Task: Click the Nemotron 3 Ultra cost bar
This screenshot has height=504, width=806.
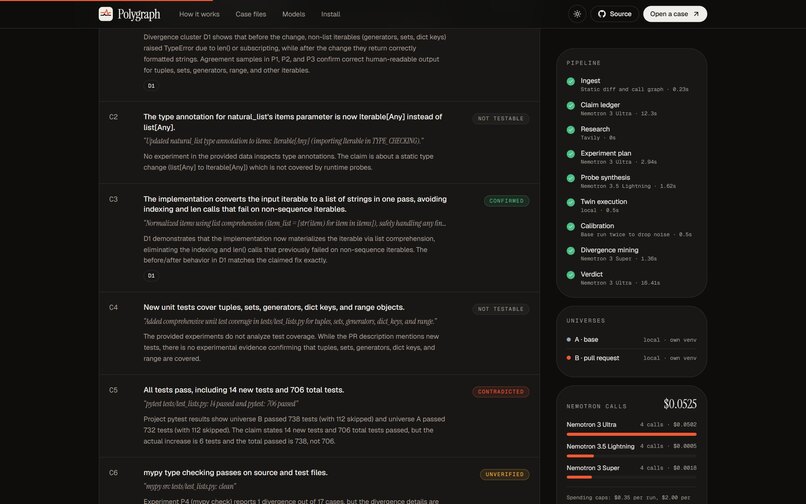Action: tap(631, 434)
